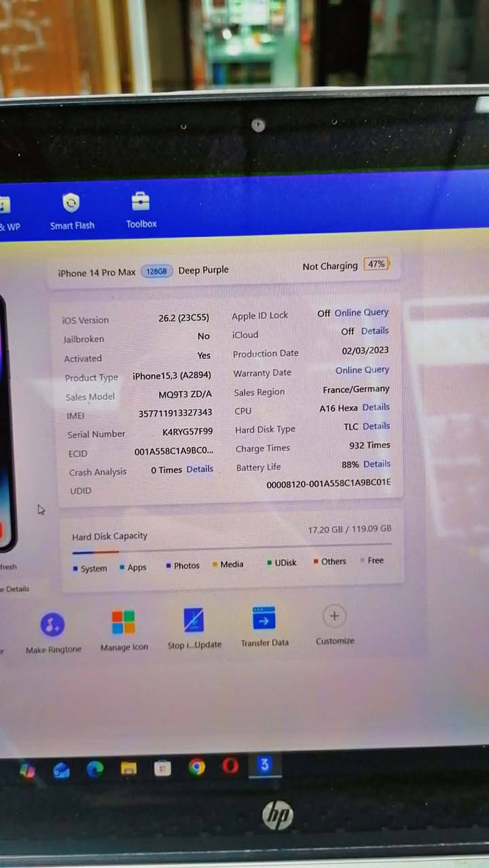View CPU A16 Hexa Details
This screenshot has height=868, width=489.
coord(376,407)
